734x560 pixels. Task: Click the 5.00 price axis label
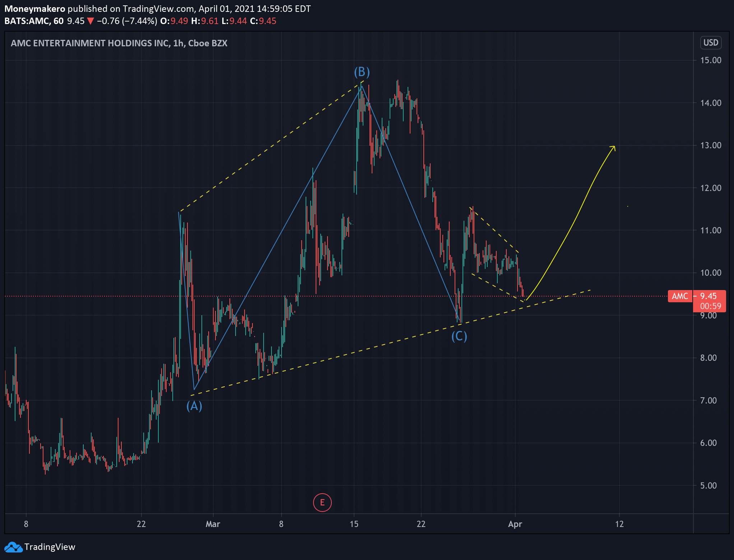pyautogui.click(x=708, y=486)
